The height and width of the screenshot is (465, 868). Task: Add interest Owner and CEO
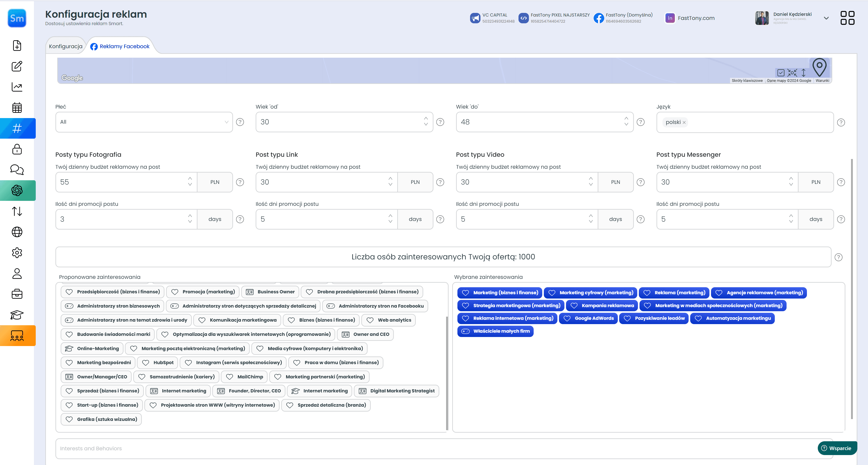365,334
